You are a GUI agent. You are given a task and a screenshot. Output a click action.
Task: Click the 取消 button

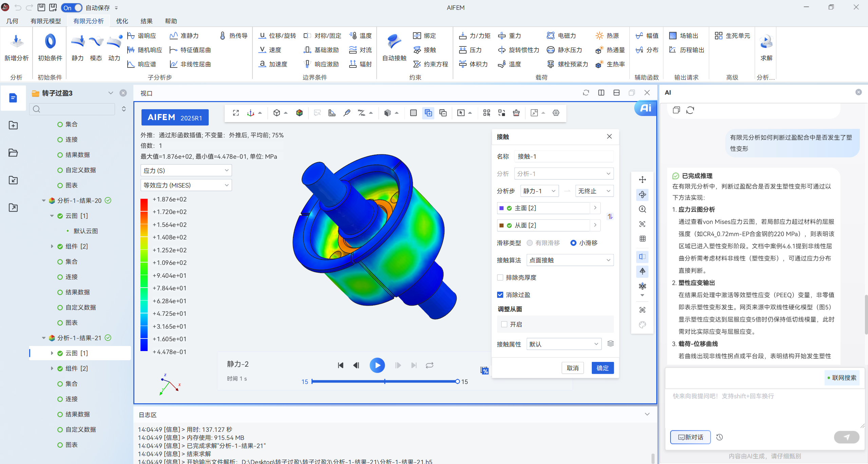click(x=573, y=368)
